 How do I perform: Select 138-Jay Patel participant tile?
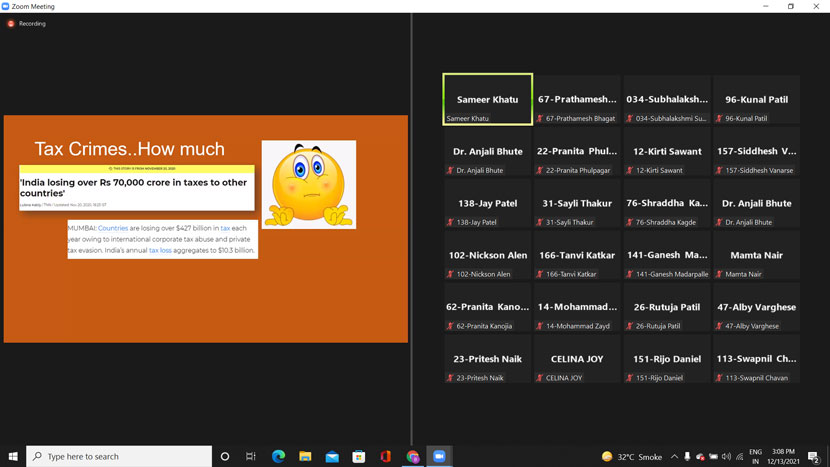coord(488,203)
